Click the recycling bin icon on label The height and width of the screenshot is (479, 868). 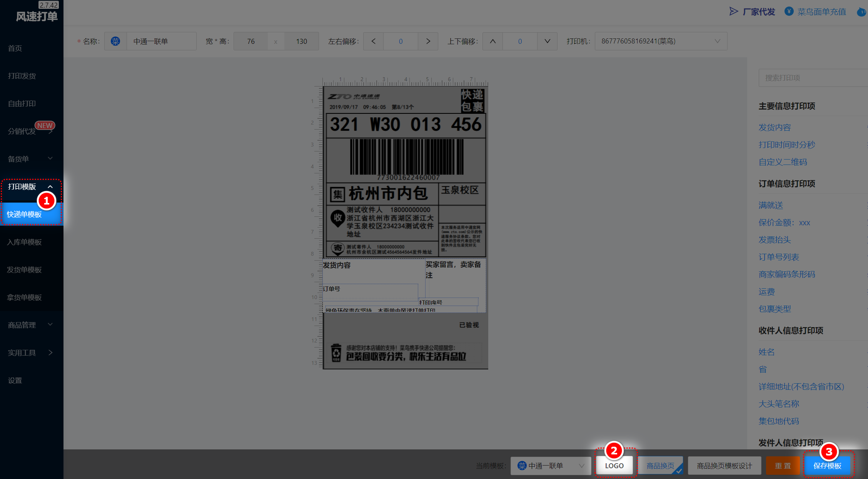point(336,353)
